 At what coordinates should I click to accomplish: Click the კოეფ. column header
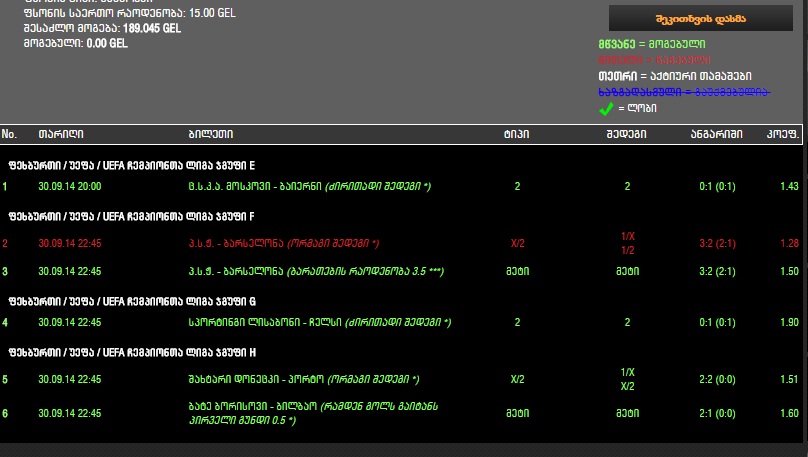click(783, 134)
